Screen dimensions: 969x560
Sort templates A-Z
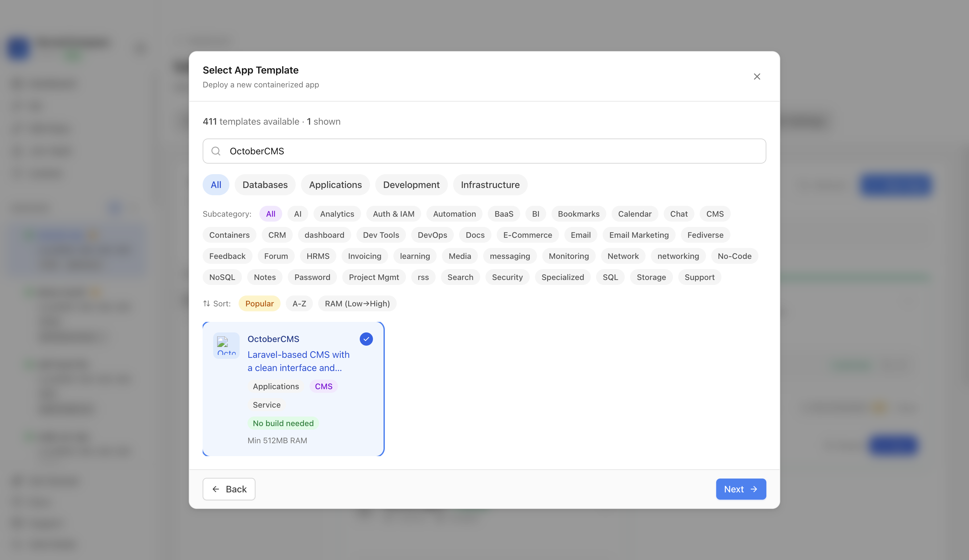(299, 304)
